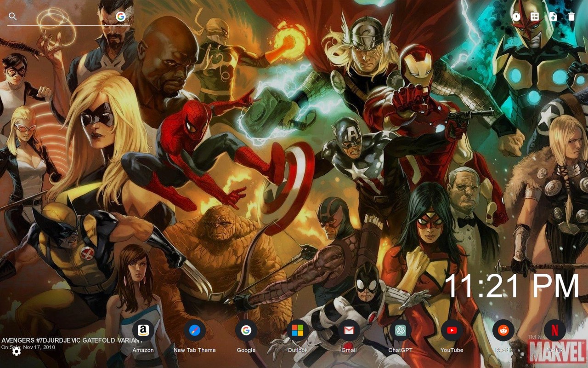This screenshot has height=368, width=588.
Task: Open the Gmail shortcut
Action: click(x=349, y=330)
